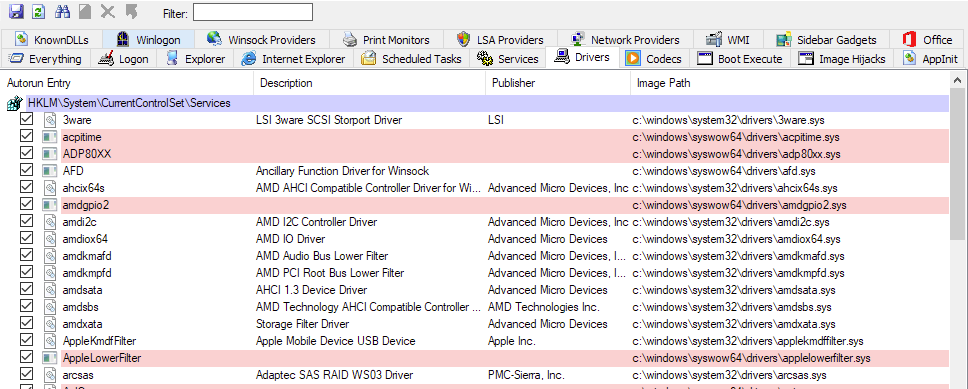The image size is (968, 389).
Task: Uncheck the 3ware driver checkbox
Action: click(x=27, y=120)
